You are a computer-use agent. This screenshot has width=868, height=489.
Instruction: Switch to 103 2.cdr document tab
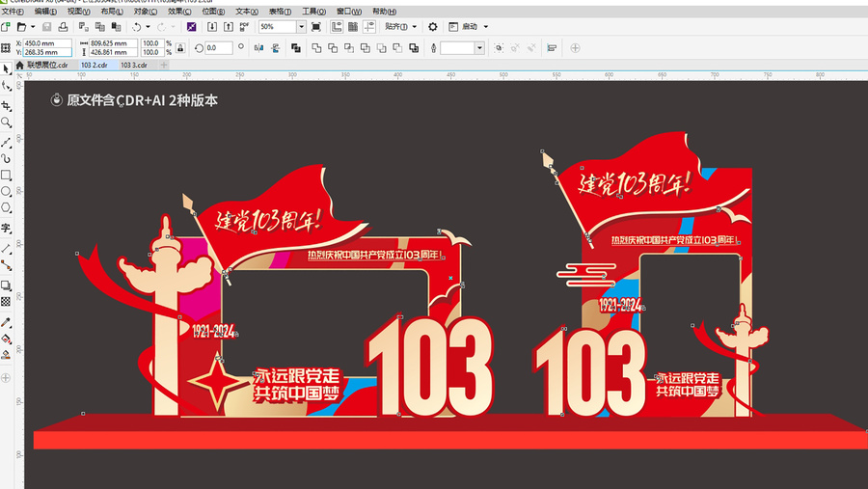point(95,65)
